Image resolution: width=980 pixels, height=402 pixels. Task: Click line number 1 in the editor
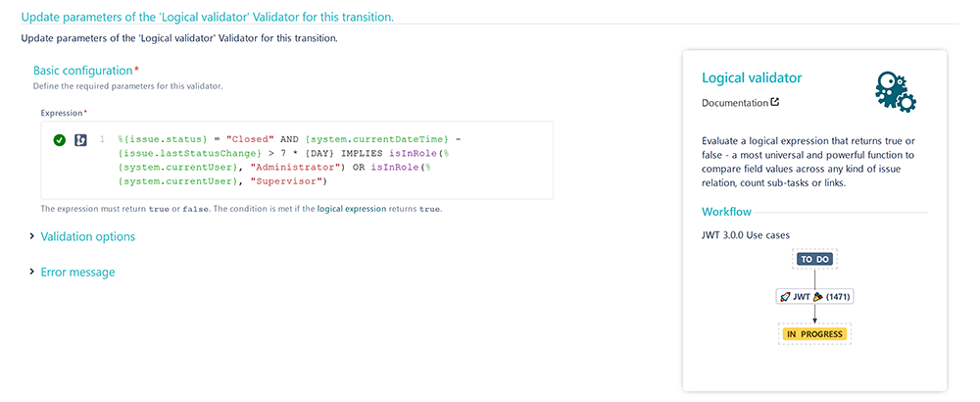tap(103, 139)
